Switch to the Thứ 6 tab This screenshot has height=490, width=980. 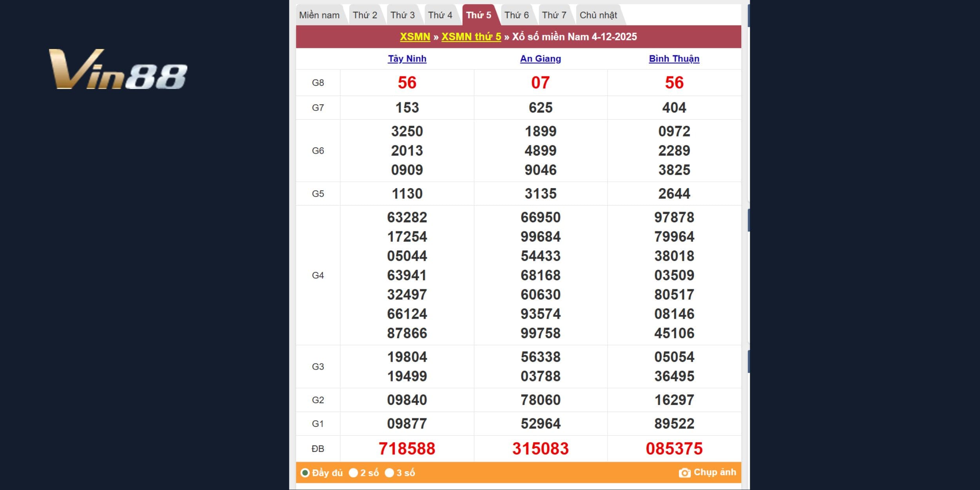[516, 15]
